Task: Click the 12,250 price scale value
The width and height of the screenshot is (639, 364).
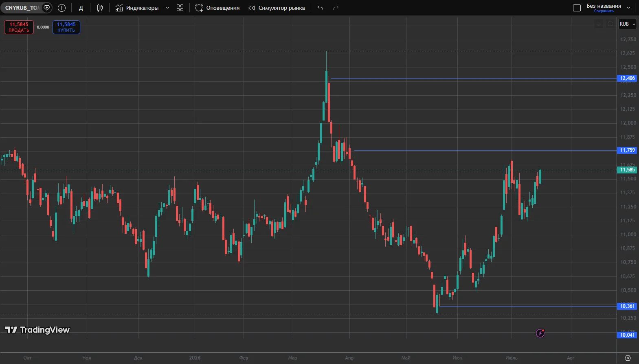Action: tap(628, 95)
